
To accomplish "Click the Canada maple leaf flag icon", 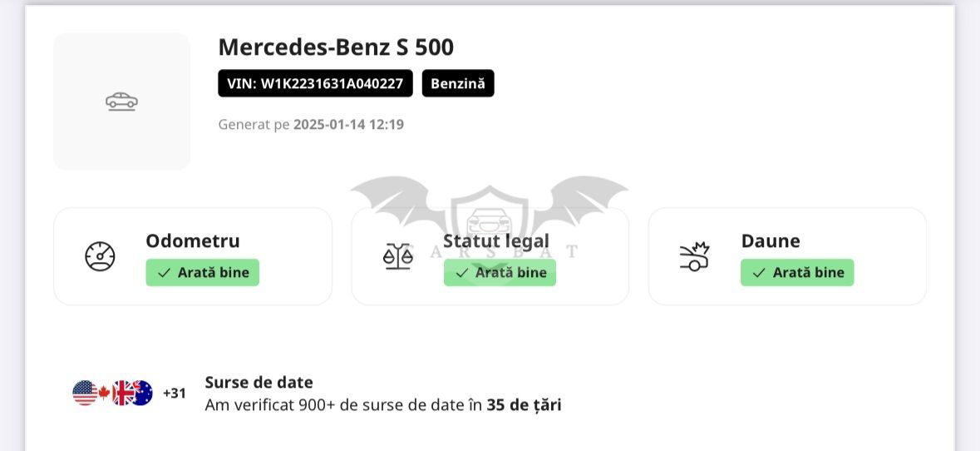I will click(104, 393).
